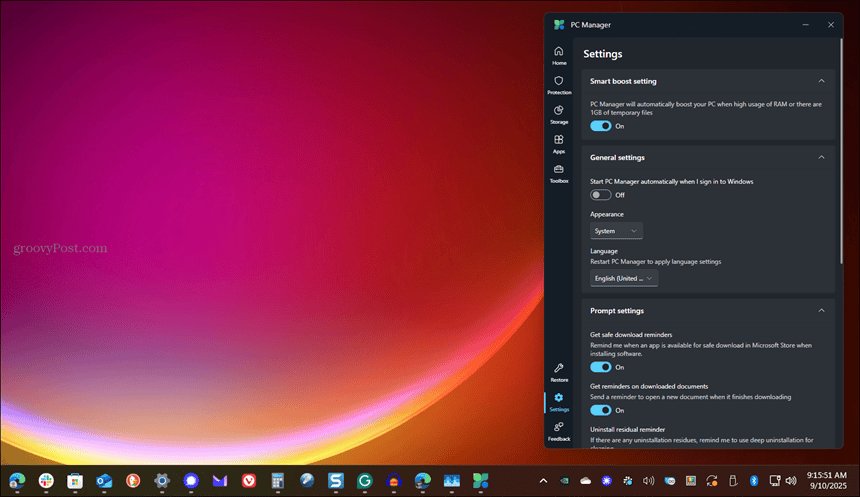Viewport: 860px width, 497px height.
Task: Click the PC Manager logo in title bar
Action: [x=559, y=25]
